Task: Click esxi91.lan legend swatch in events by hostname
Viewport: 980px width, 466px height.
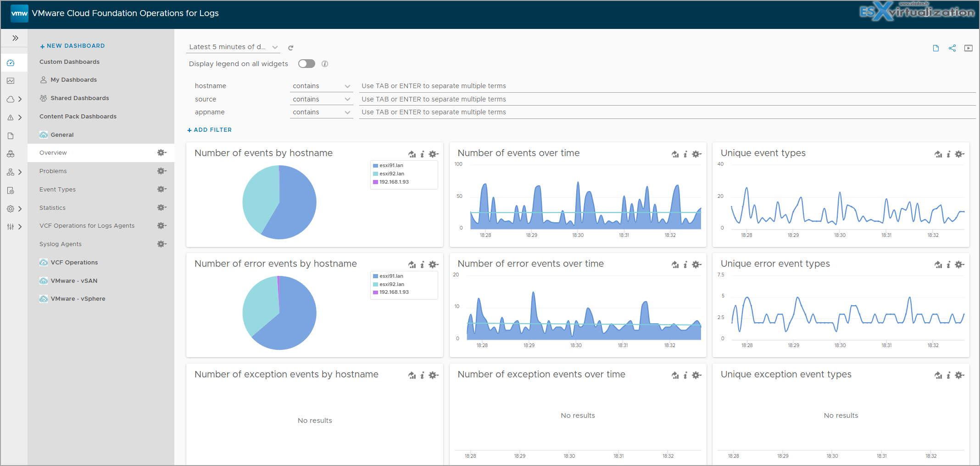Action: (375, 166)
